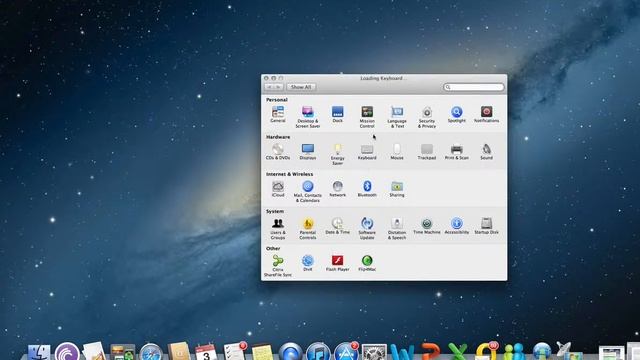Screen dimensions: 640x360
Task: Open Calendar from the Dock
Action: 206,352
